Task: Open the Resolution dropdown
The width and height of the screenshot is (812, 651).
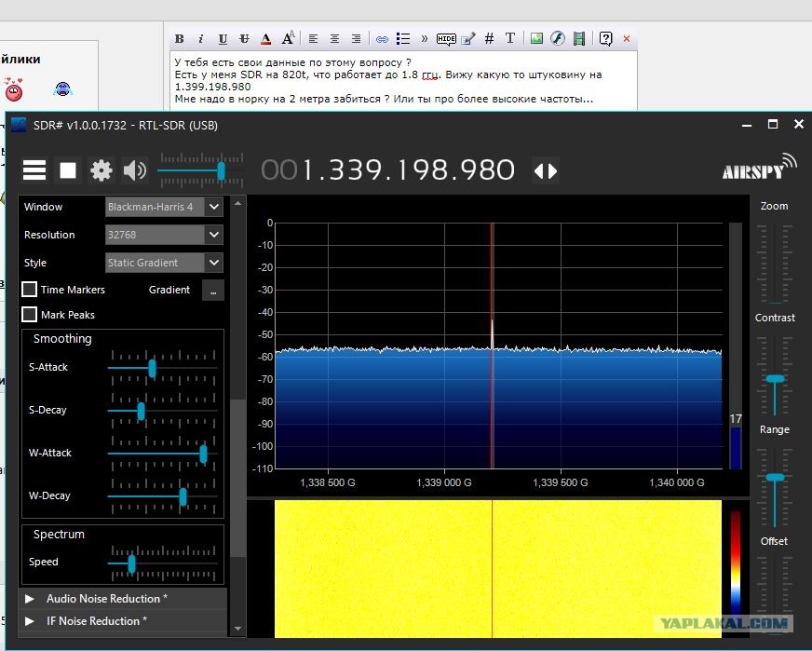Action: 164,235
